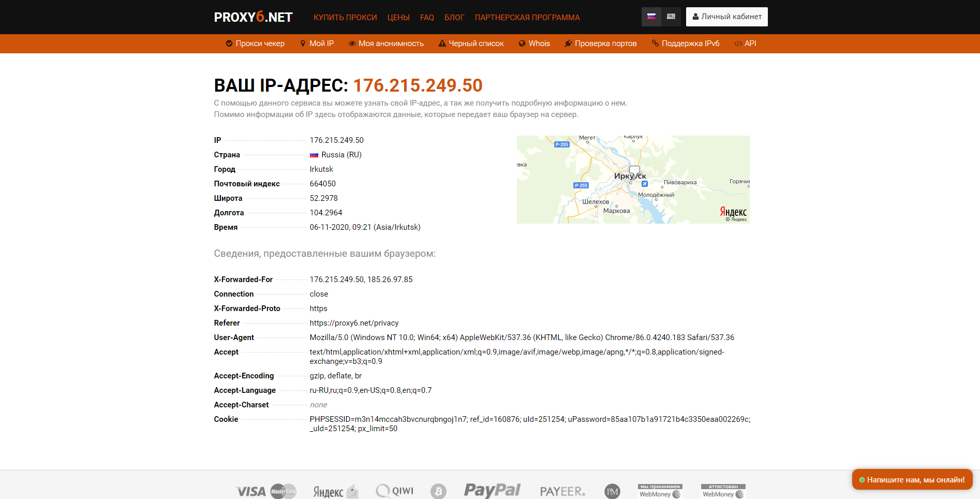Image resolution: width=980 pixels, height=499 pixels.
Task: Click the user icon in Личный кабинет
Action: click(695, 17)
